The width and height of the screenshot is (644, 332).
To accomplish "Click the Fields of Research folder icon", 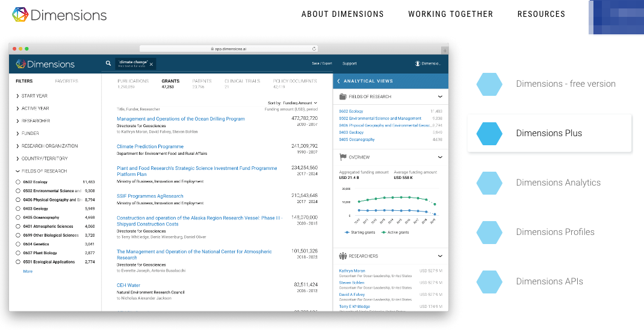I will click(343, 96).
